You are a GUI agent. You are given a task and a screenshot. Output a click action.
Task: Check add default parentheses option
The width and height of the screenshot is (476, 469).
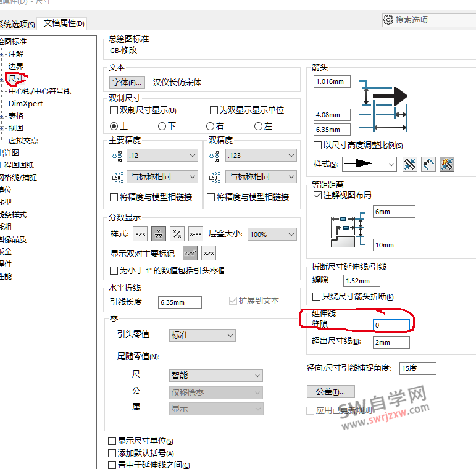[x=112, y=453]
